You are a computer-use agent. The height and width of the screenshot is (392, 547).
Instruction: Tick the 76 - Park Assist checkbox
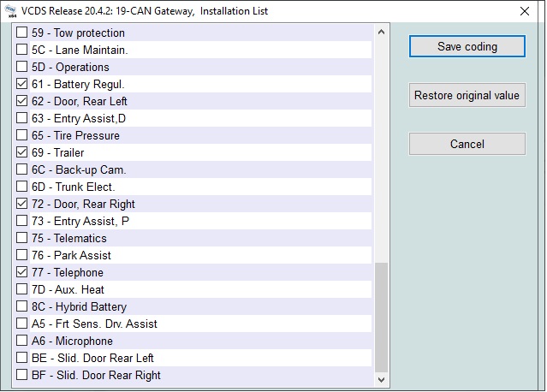[21, 254]
